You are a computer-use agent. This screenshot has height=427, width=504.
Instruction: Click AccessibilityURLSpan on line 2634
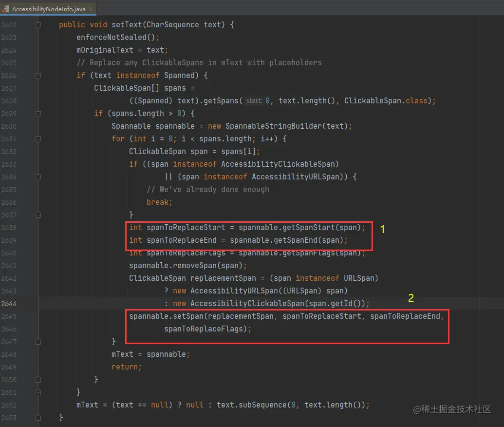295,177
